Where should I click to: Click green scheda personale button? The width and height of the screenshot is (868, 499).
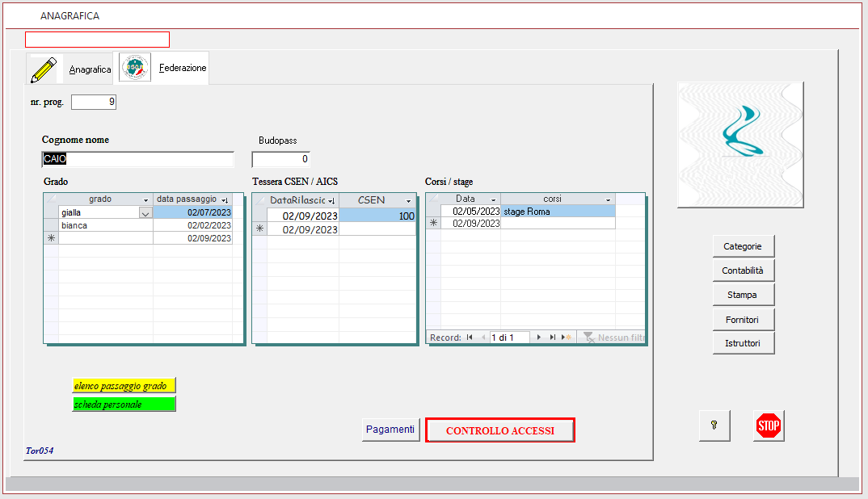(x=124, y=405)
